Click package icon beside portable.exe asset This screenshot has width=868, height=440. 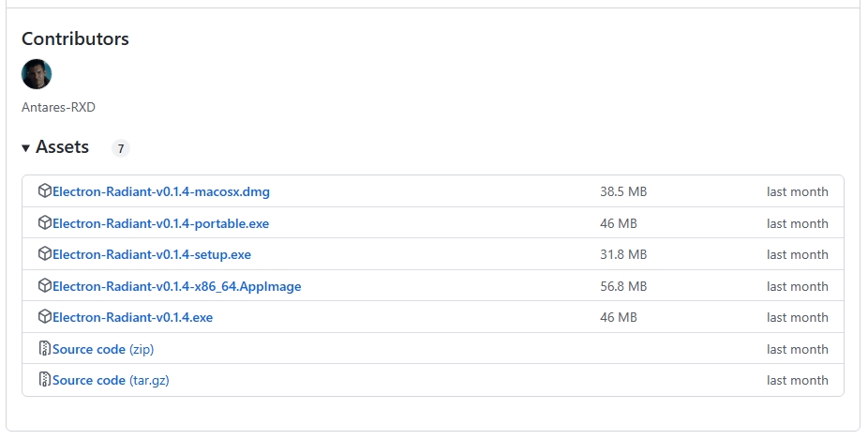click(x=44, y=223)
